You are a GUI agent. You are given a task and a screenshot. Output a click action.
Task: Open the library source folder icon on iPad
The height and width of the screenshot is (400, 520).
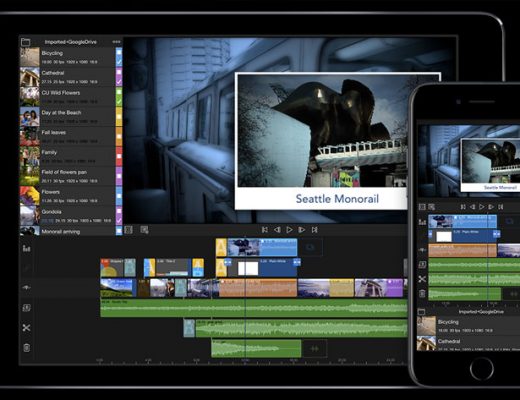pyautogui.click(x=26, y=42)
